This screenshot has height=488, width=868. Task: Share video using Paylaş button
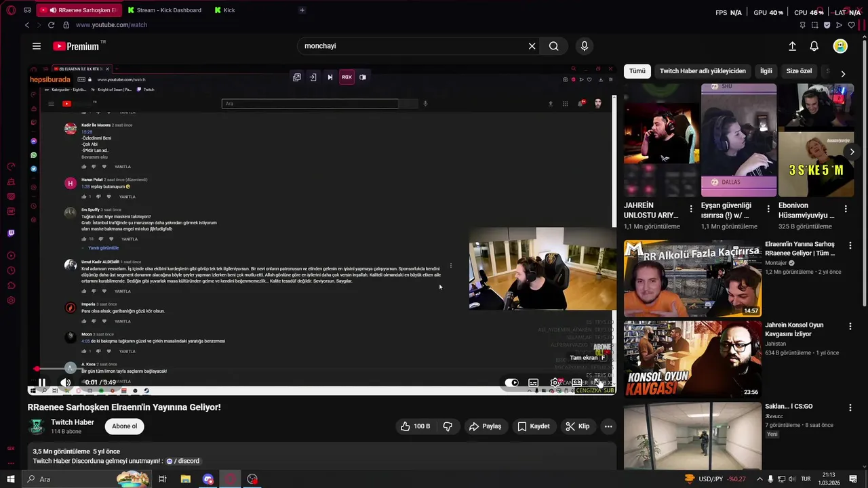pyautogui.click(x=485, y=426)
